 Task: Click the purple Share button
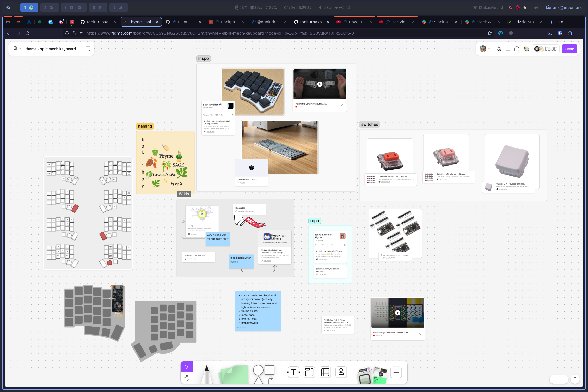tap(569, 49)
